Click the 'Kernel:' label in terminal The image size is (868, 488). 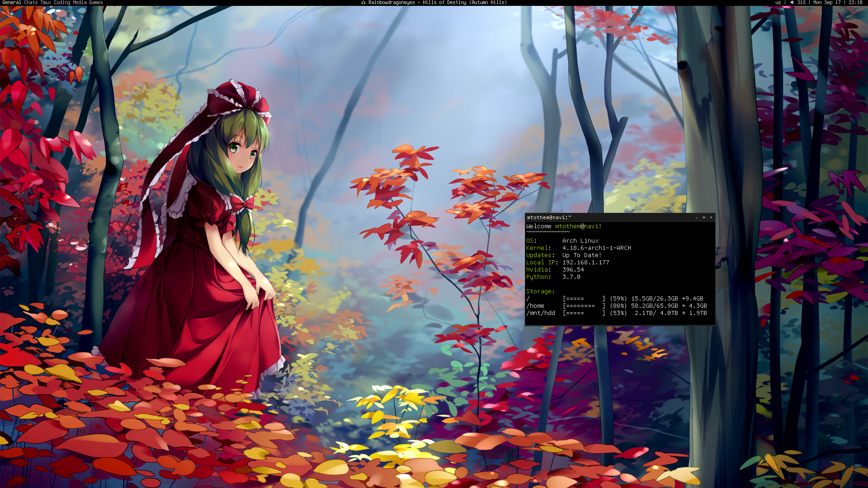[538, 248]
